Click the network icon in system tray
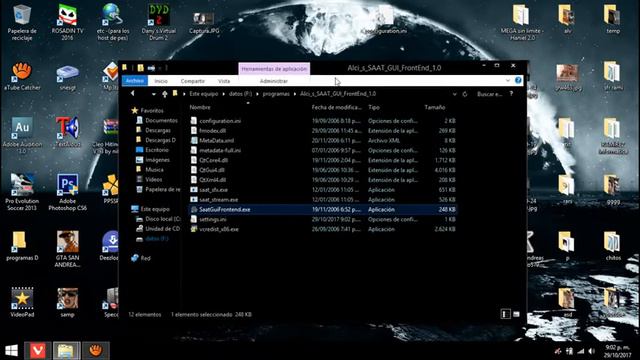 pyautogui.click(x=580, y=351)
